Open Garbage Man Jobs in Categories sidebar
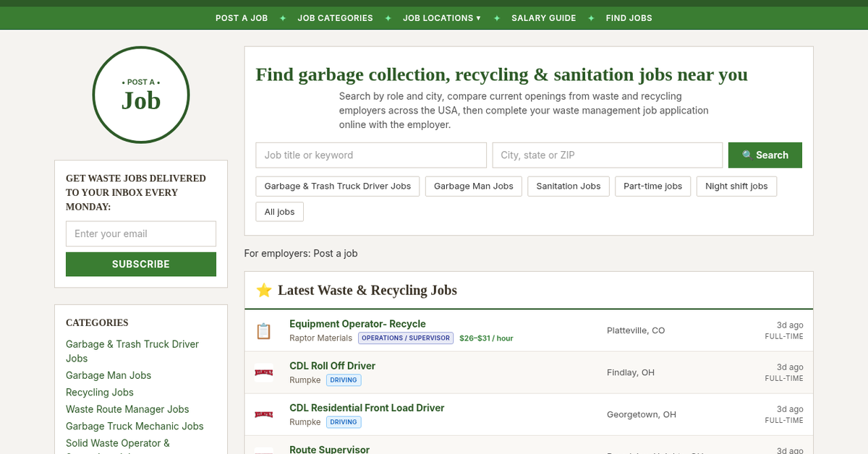Image resolution: width=868 pixels, height=454 pixels. 109,375
